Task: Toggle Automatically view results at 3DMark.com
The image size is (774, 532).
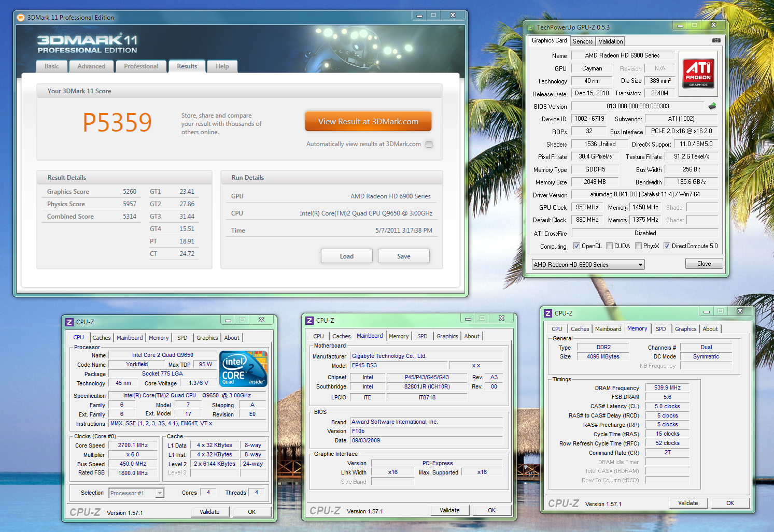Action: pos(429,145)
